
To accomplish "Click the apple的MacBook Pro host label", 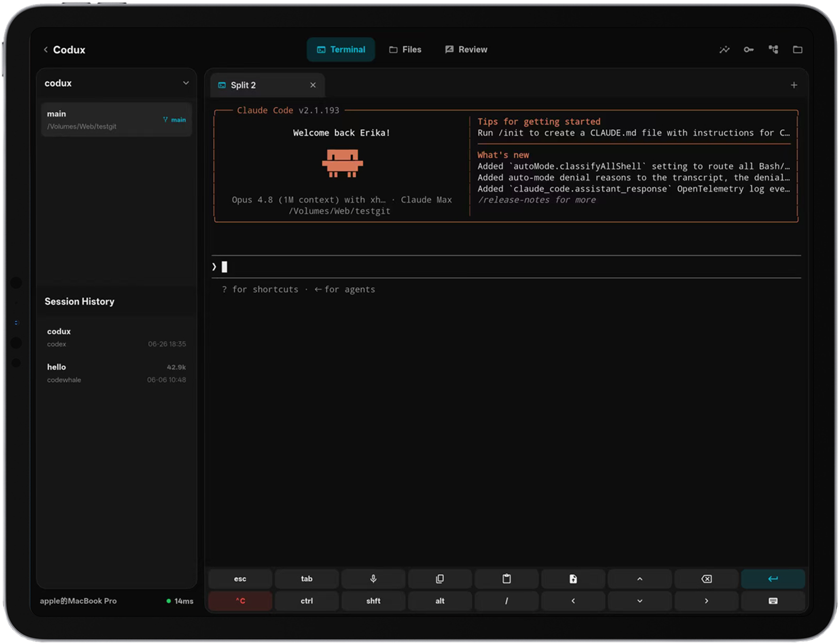I will (x=78, y=601).
